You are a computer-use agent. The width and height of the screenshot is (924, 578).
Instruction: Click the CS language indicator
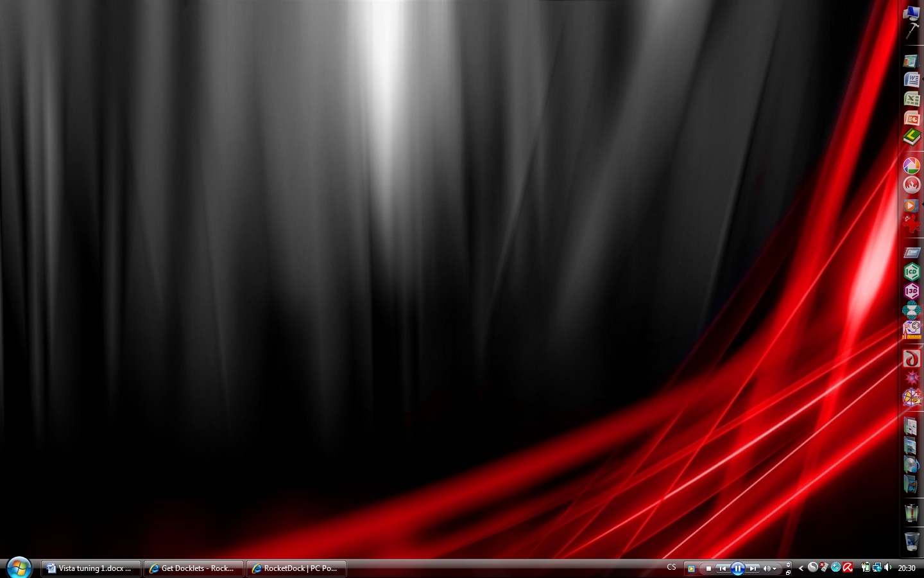(x=671, y=567)
